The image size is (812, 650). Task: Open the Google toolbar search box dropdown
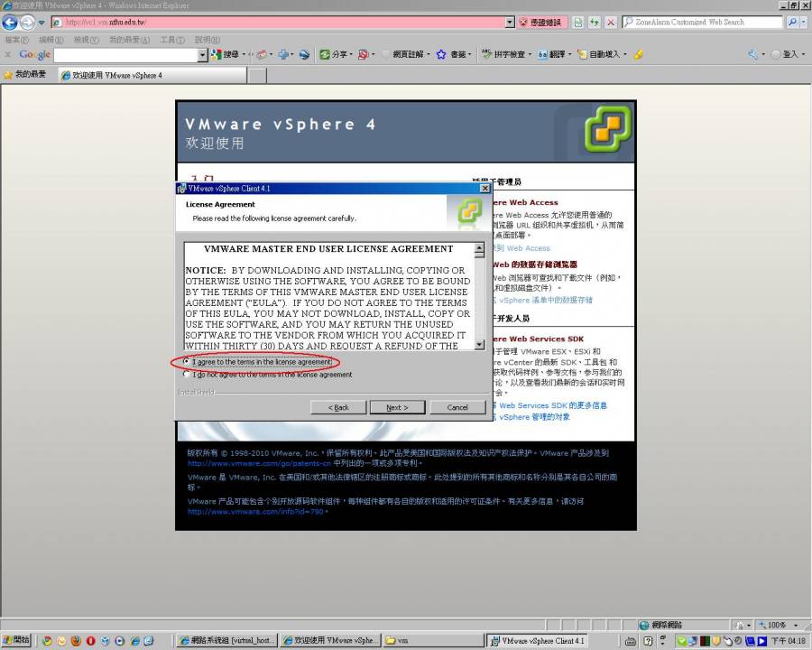[202, 55]
